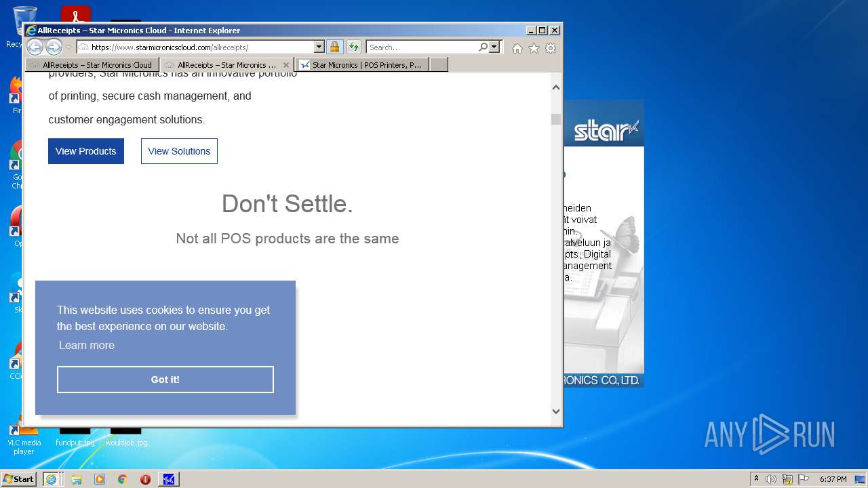The image size is (868, 488).
Task: Expand the address bar autocomplete dropdown
Action: click(x=319, y=47)
